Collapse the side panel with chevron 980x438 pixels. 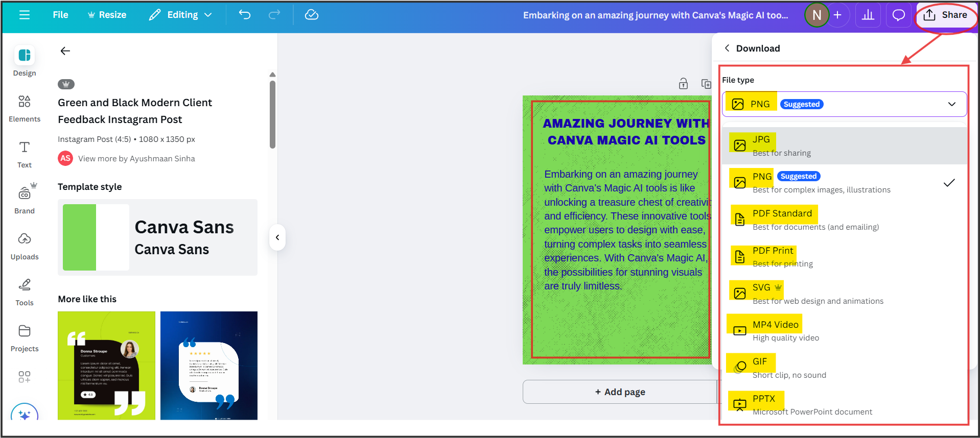(x=277, y=237)
